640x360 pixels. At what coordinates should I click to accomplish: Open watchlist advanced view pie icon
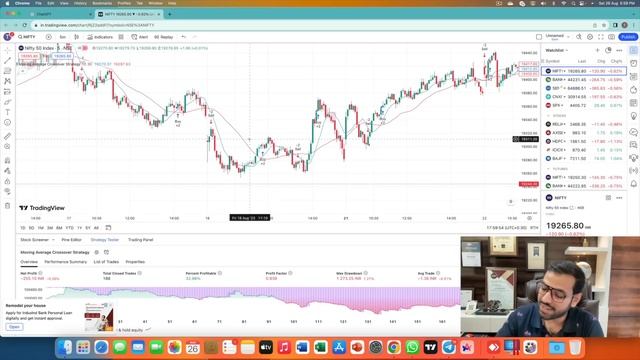(608, 50)
